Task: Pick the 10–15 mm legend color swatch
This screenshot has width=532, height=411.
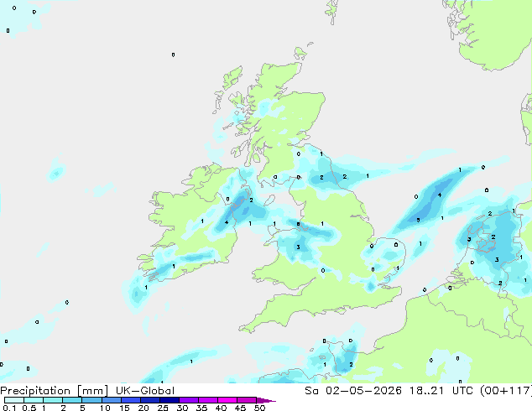Action: pyautogui.click(x=111, y=400)
